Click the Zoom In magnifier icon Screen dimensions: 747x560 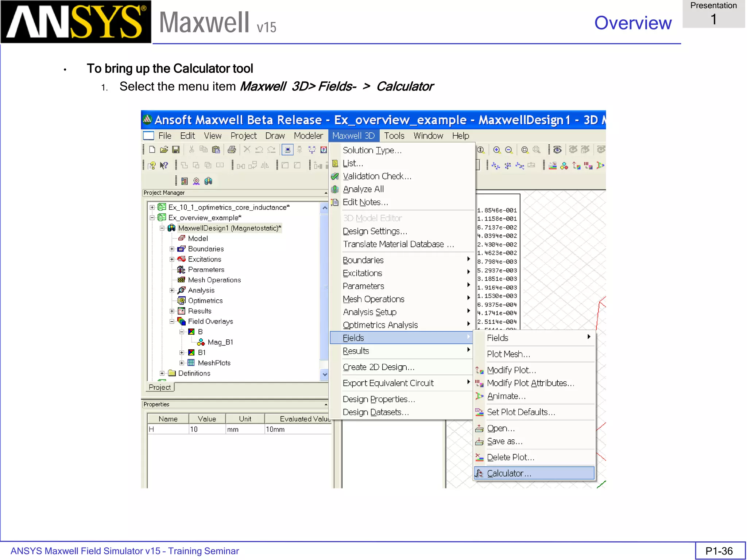tap(497, 150)
